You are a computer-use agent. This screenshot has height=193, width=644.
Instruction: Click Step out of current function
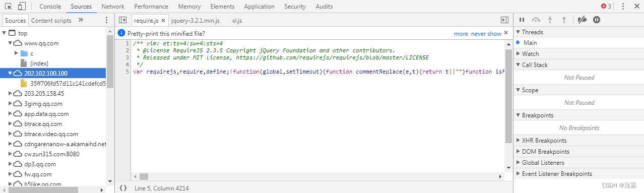click(564, 20)
